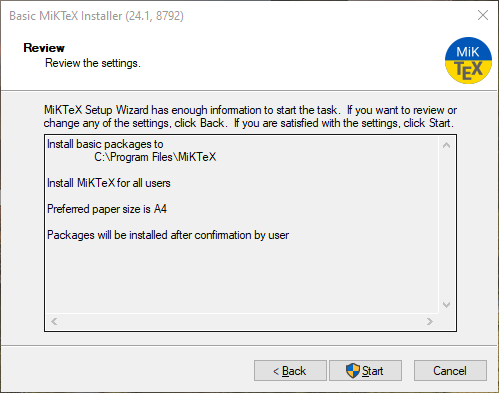Click the MiKTeX logo icon
The height and width of the screenshot is (393, 499).
468,60
